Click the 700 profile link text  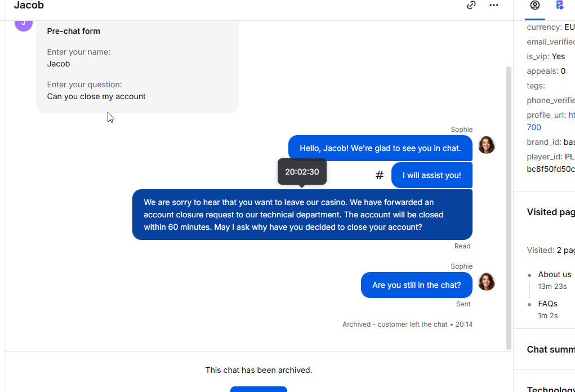click(534, 127)
